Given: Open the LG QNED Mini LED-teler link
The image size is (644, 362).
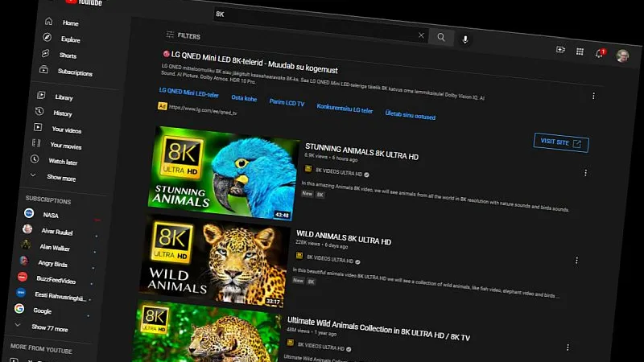Looking at the screenshot, I should pyautogui.click(x=188, y=93).
